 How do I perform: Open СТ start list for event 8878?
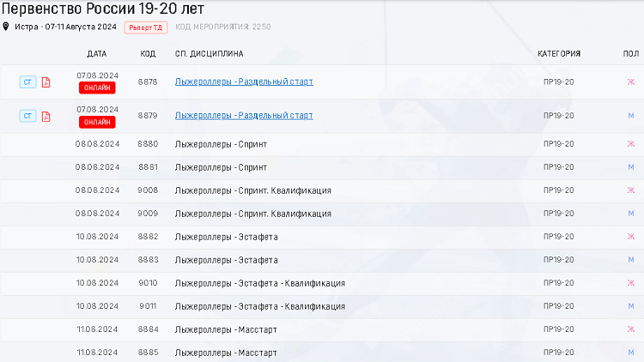point(27,82)
